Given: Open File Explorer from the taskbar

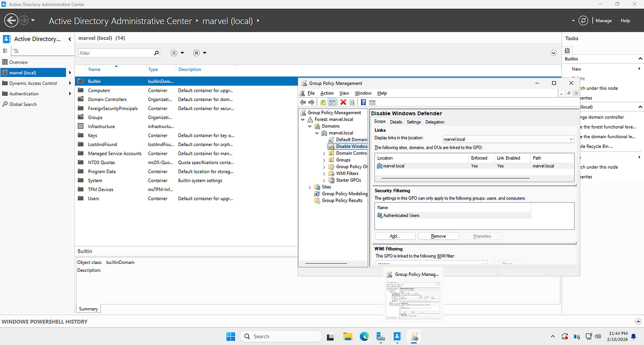Looking at the screenshot, I should tap(347, 336).
